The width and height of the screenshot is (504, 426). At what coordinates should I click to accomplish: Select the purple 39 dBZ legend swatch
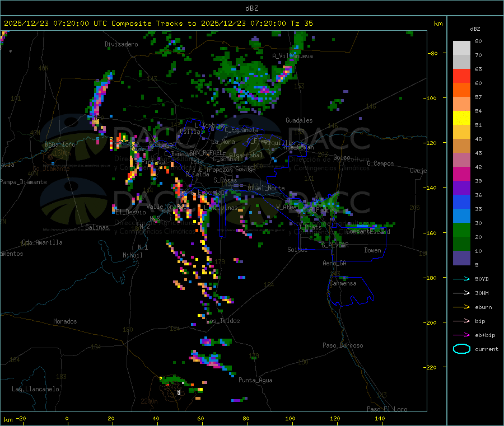pyautogui.click(x=461, y=188)
